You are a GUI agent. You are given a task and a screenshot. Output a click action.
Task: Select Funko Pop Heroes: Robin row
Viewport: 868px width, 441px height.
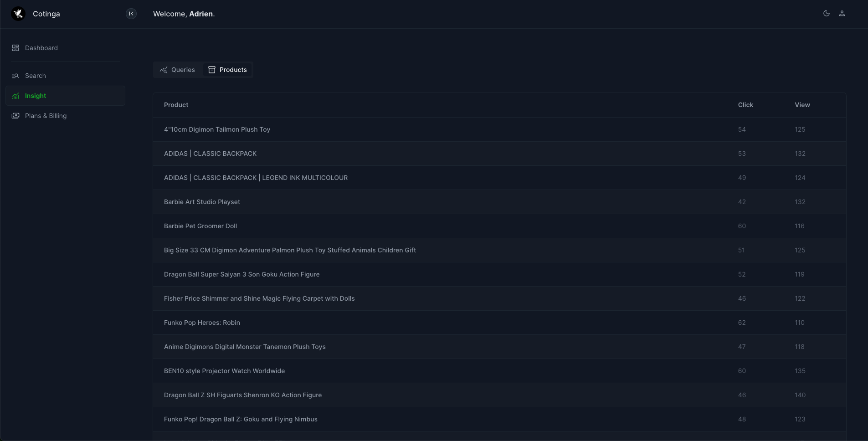point(499,323)
